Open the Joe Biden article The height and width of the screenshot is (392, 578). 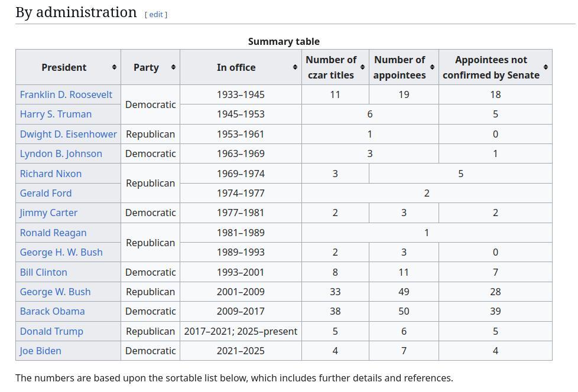coord(41,351)
